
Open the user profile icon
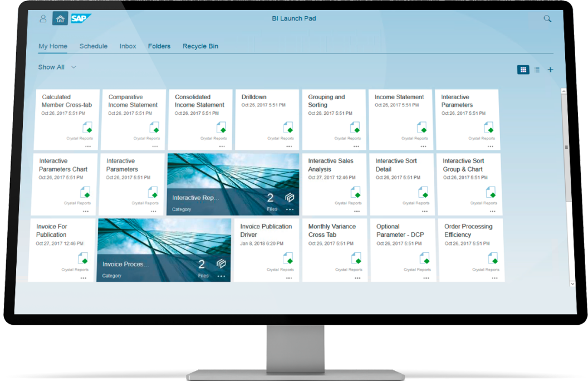[43, 18]
